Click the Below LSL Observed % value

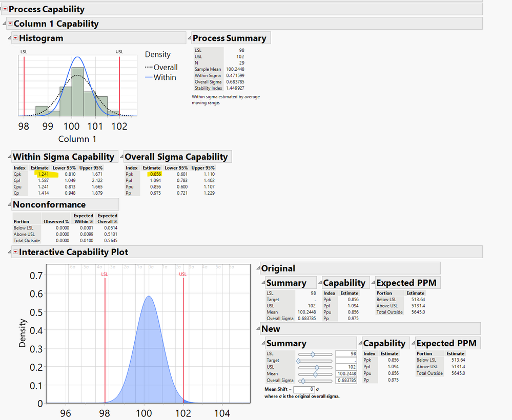pyautogui.click(x=63, y=228)
